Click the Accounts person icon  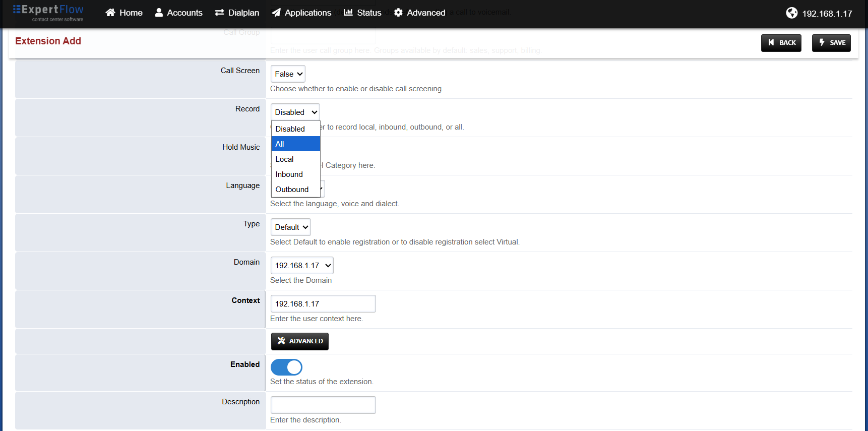(159, 13)
